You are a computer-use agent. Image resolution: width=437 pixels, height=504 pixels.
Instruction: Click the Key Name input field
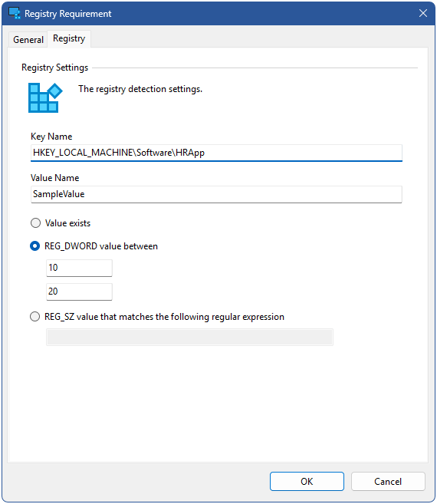(x=216, y=153)
